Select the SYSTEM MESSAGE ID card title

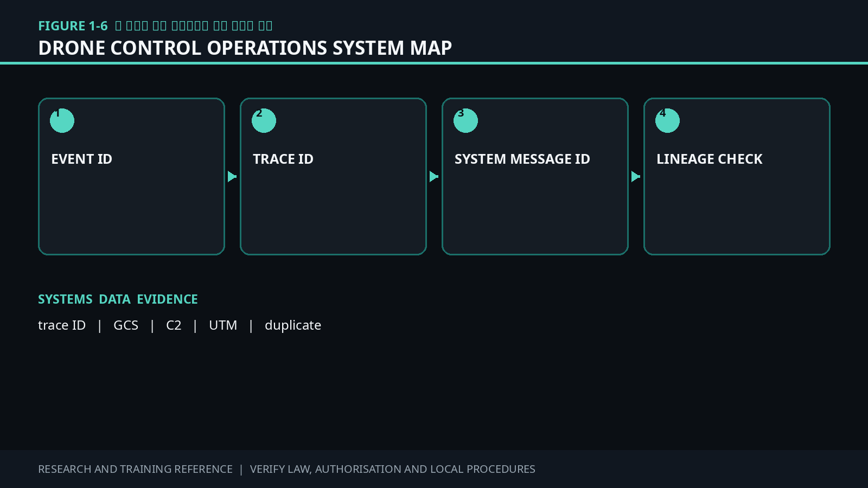coord(522,159)
